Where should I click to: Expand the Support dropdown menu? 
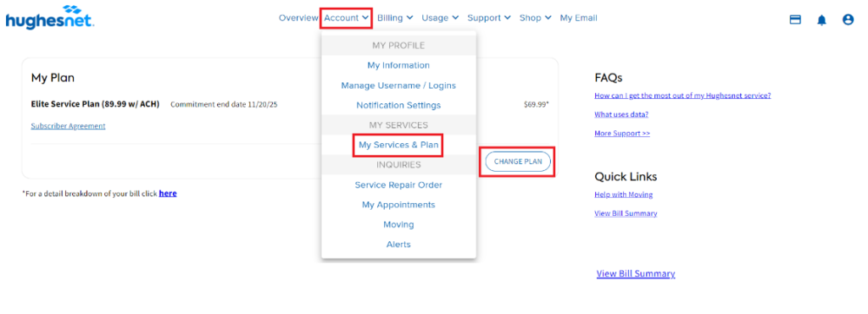click(489, 18)
